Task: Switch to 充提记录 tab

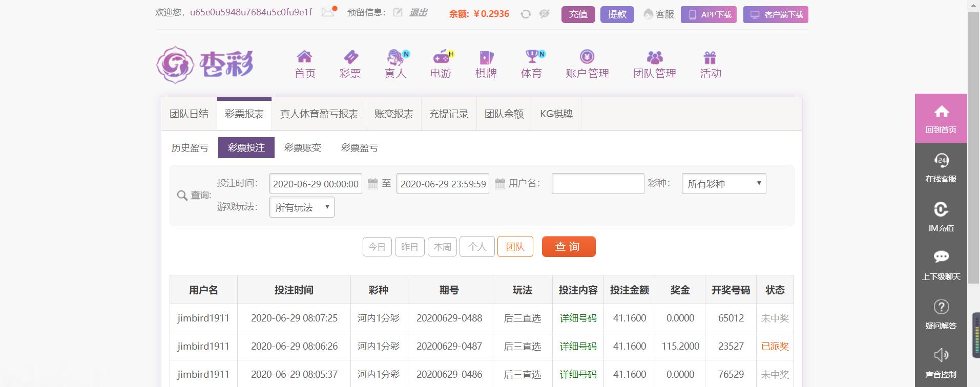Action: coord(449,114)
